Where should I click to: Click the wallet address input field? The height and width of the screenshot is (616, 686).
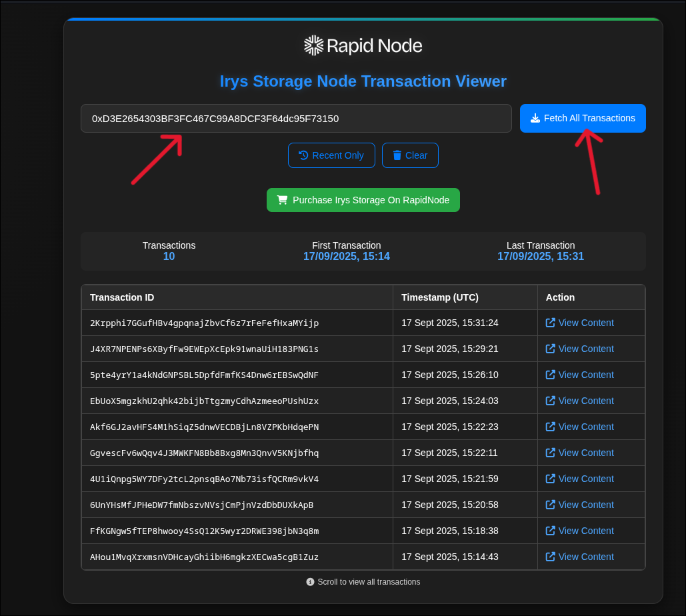tap(296, 118)
